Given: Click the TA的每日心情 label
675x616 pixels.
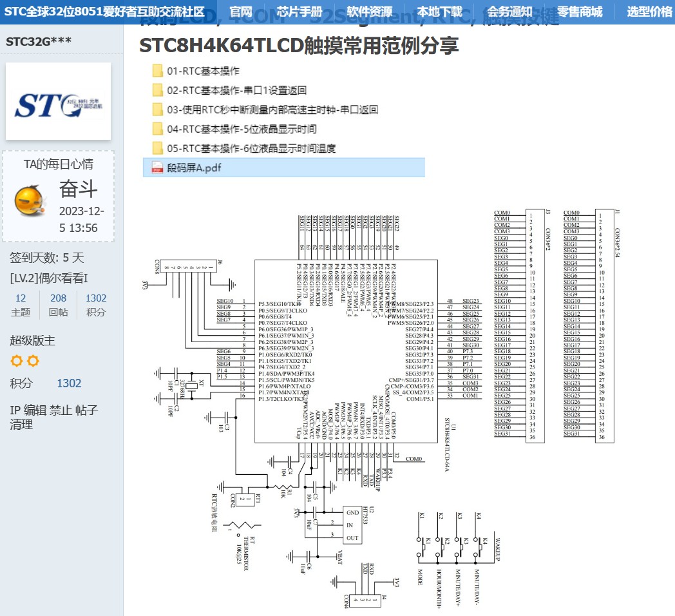Looking at the screenshot, I should click(x=59, y=164).
